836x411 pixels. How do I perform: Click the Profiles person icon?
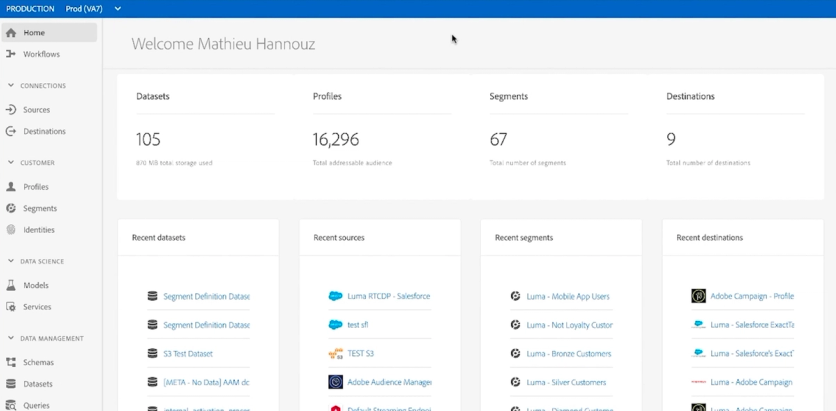11,187
